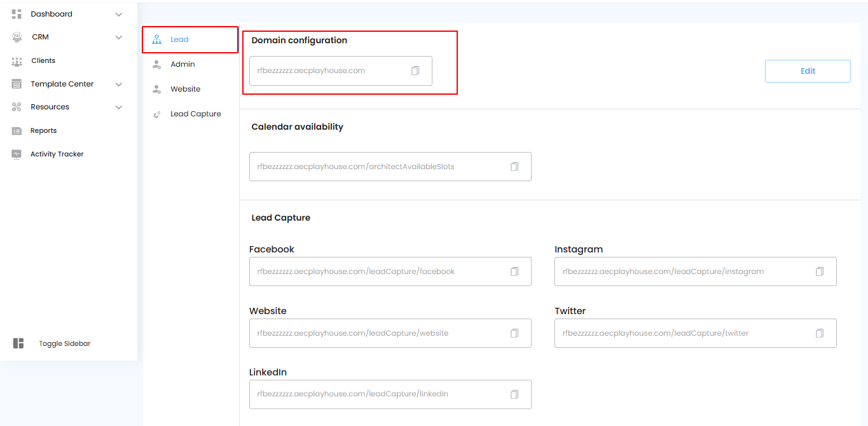Copy the Website lead capture URL
This screenshot has width=868, height=426.
point(514,333)
